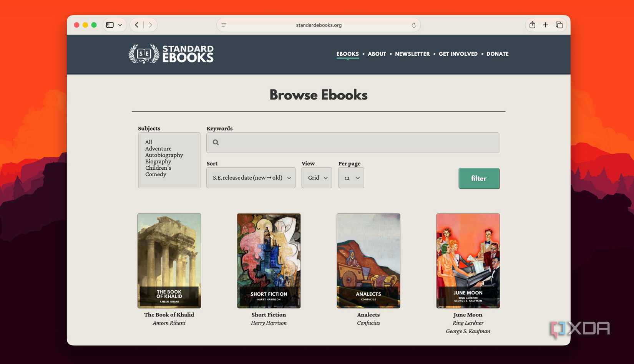
Task: Open the About navigation item
Action: 377,54
